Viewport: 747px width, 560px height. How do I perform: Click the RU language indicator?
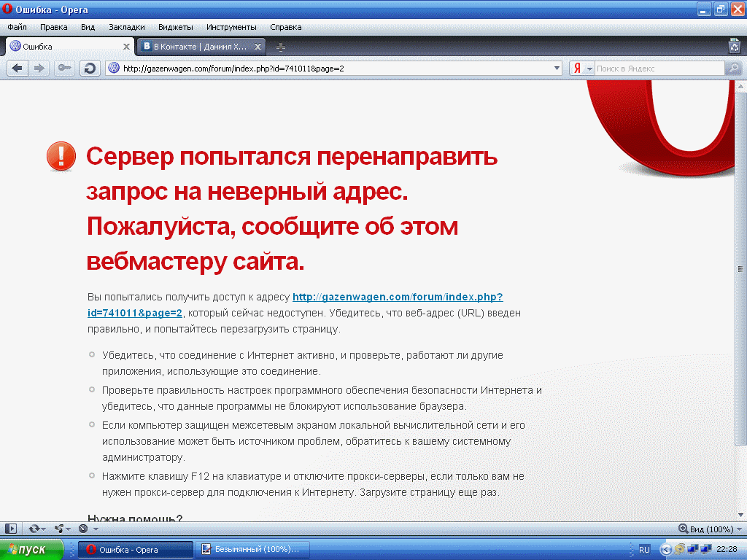coord(644,550)
